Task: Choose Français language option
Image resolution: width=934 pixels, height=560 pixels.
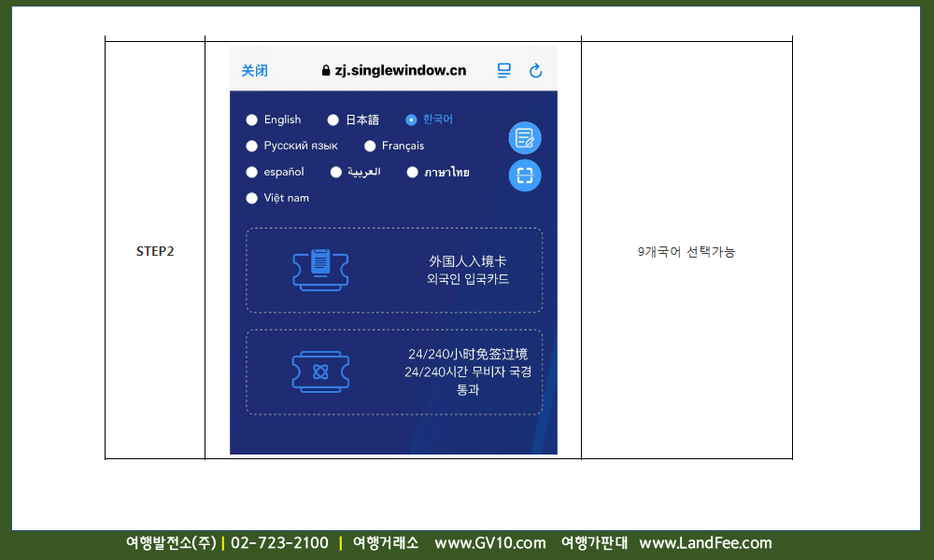Action: pyautogui.click(x=370, y=146)
